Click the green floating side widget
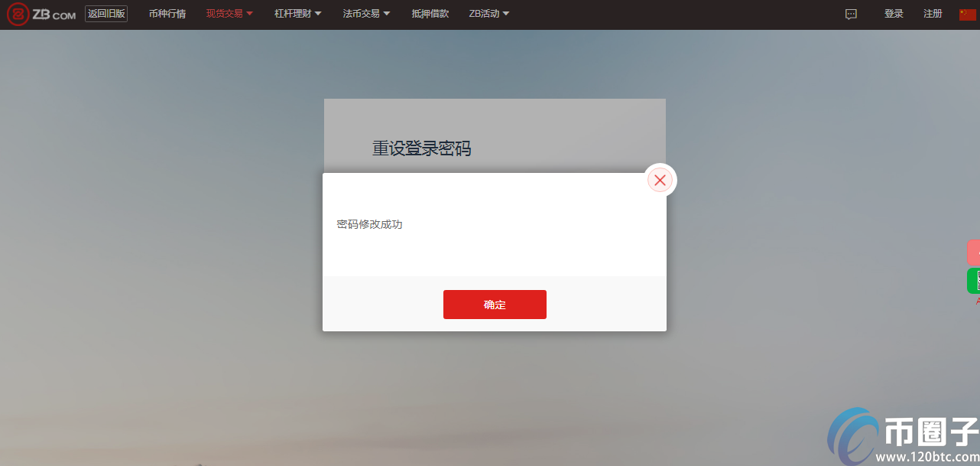The image size is (980, 466). 974,281
